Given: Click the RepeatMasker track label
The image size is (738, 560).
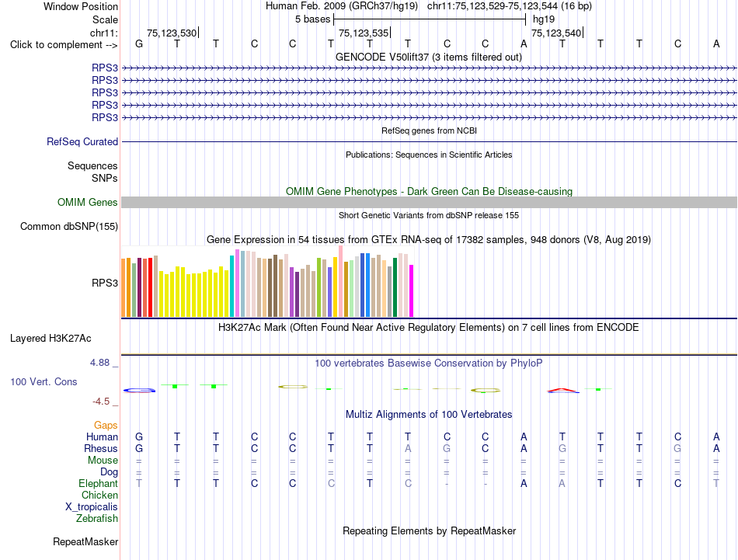Looking at the screenshot, I should pyautogui.click(x=85, y=541).
